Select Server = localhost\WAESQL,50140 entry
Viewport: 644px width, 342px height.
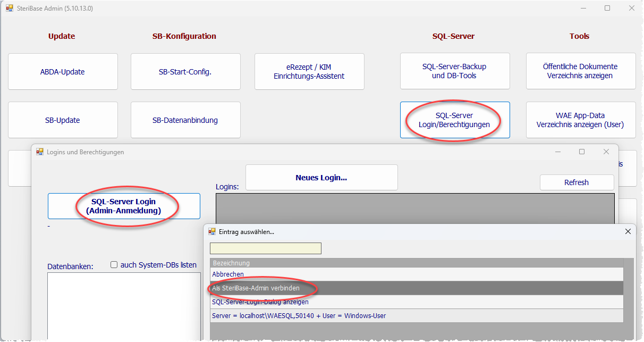[417, 316]
